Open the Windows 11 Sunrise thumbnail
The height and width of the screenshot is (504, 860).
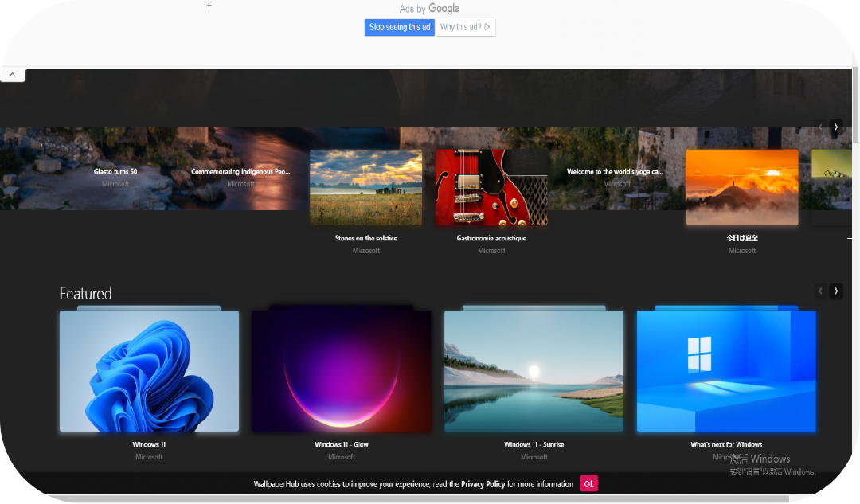pos(534,371)
